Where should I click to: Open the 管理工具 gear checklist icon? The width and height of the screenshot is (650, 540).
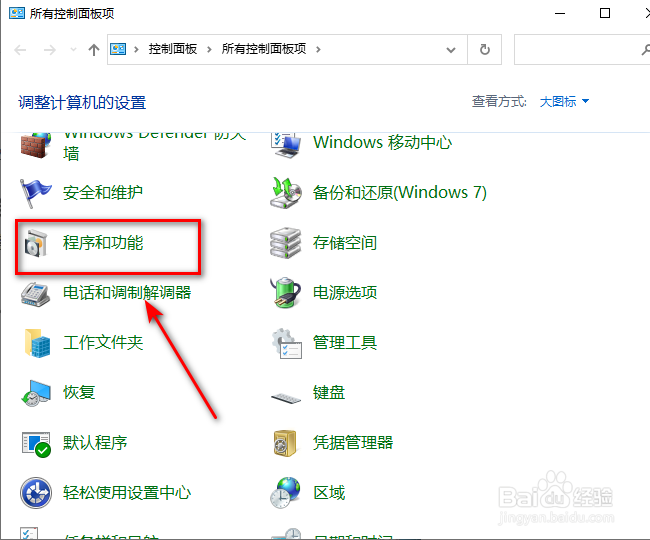pyautogui.click(x=286, y=343)
